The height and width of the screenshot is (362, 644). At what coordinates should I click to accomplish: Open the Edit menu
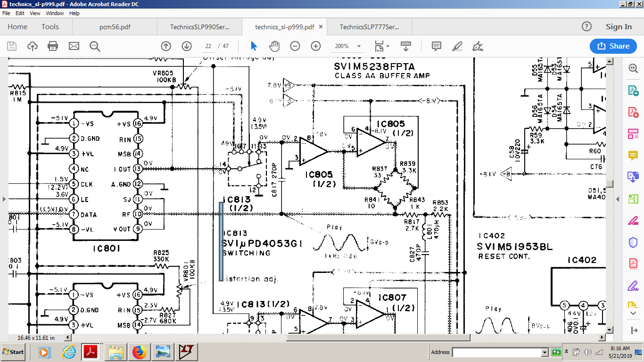pos(20,13)
